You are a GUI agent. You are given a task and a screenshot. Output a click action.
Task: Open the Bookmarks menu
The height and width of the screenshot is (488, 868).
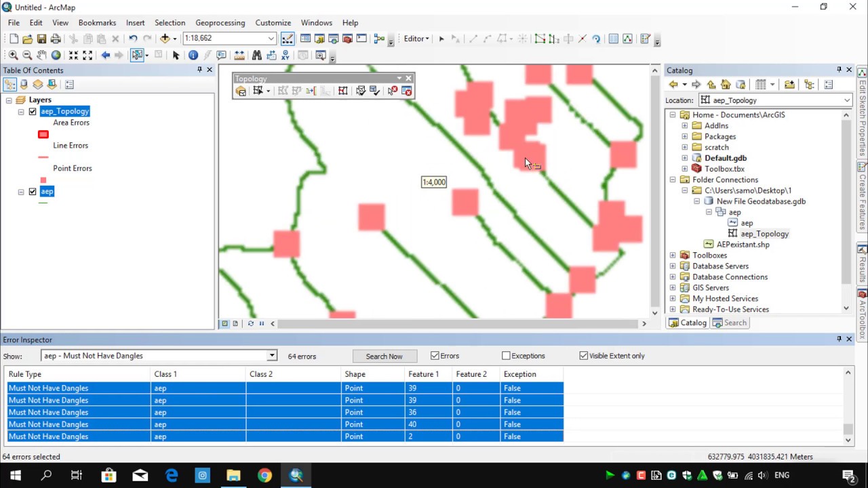coord(97,22)
